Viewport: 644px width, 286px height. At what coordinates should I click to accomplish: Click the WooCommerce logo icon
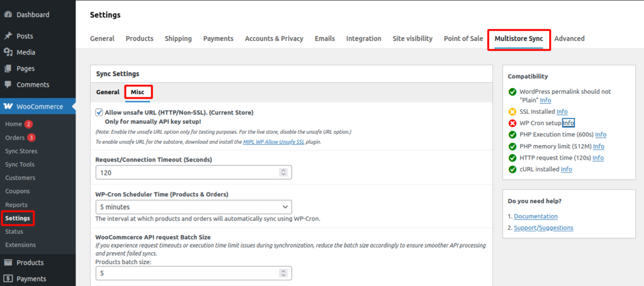click(8, 106)
